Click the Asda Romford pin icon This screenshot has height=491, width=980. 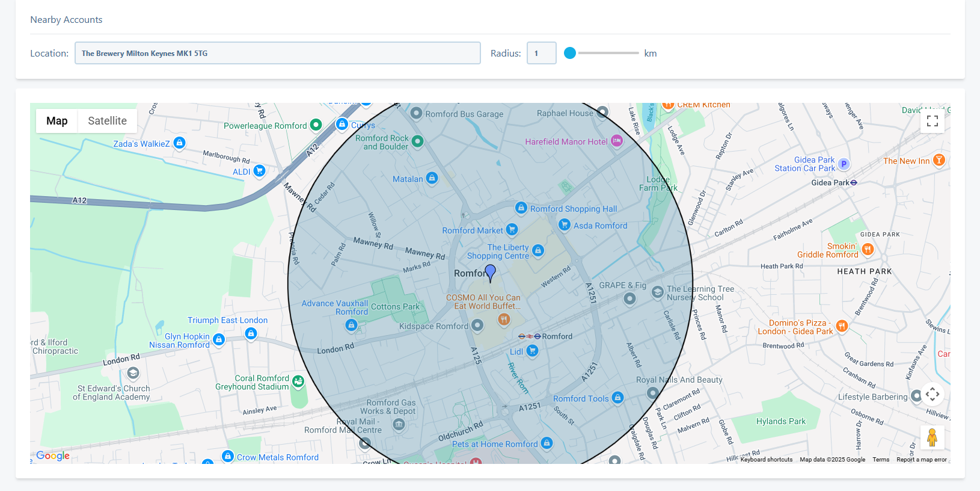pyautogui.click(x=564, y=224)
